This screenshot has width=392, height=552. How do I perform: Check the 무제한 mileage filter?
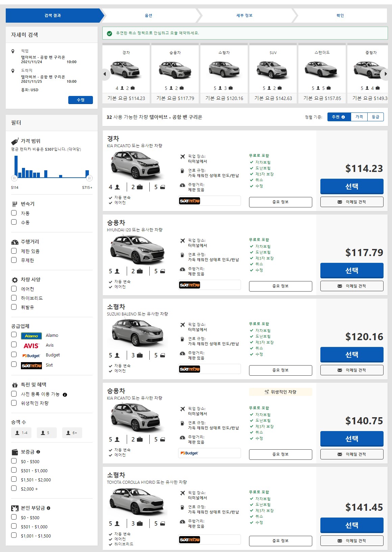(x=14, y=260)
